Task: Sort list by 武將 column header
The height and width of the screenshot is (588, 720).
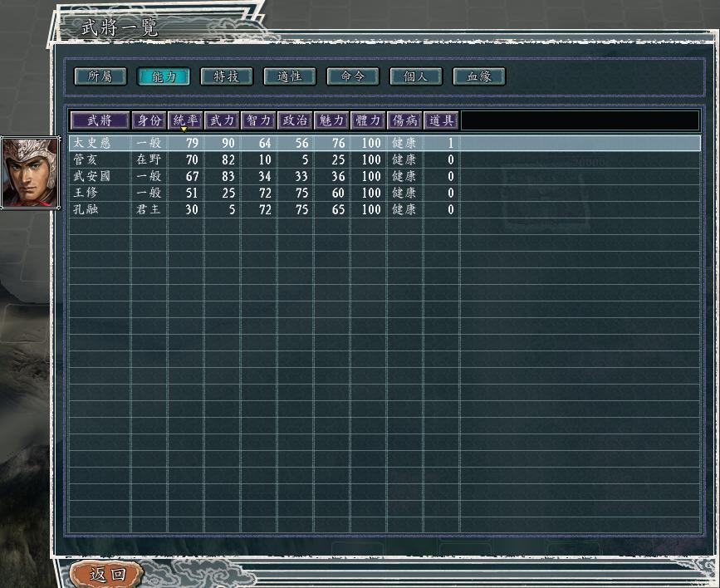Action: tap(99, 120)
